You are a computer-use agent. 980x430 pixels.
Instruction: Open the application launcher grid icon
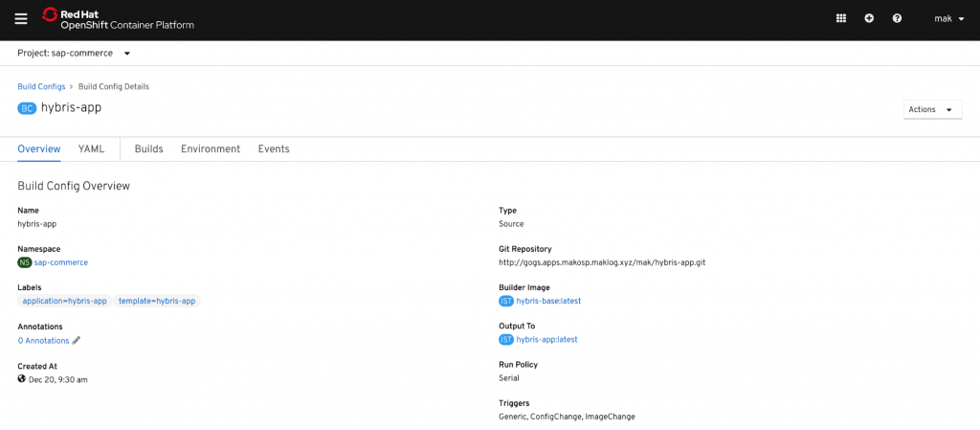coord(841,18)
